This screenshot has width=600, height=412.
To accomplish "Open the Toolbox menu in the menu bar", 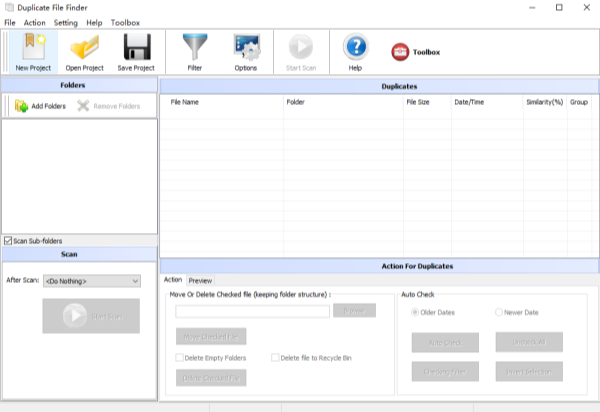I will tap(125, 23).
